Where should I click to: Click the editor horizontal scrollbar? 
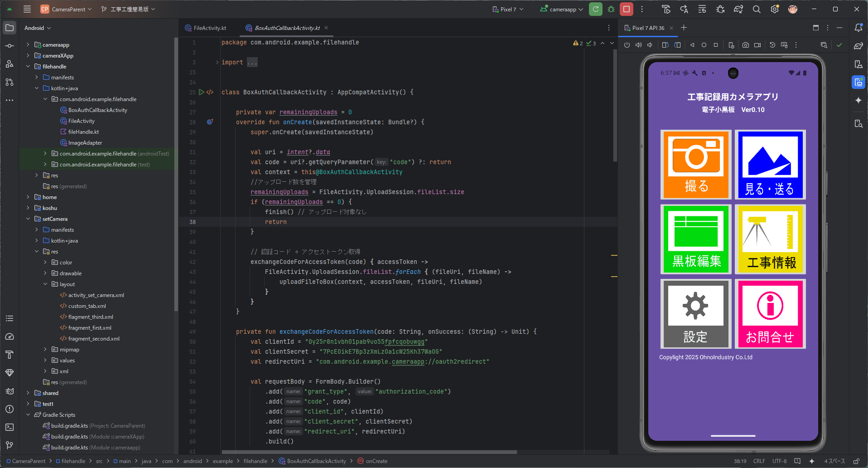pos(369,452)
